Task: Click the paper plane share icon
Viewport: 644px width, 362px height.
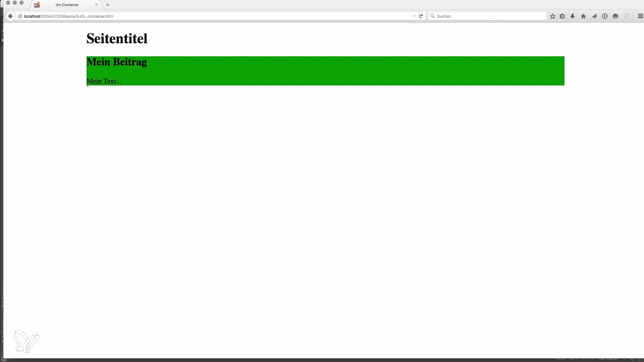Action: pyautogui.click(x=594, y=16)
